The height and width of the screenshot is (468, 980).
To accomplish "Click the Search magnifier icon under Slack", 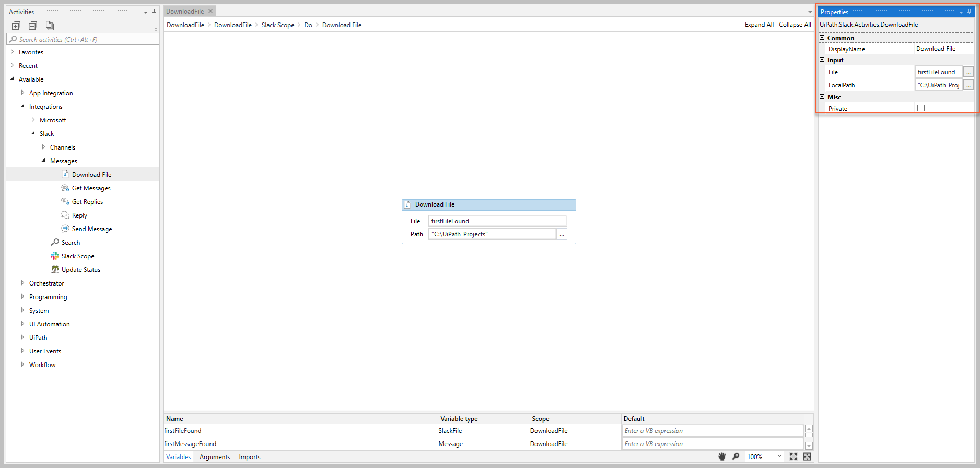I will [55, 242].
